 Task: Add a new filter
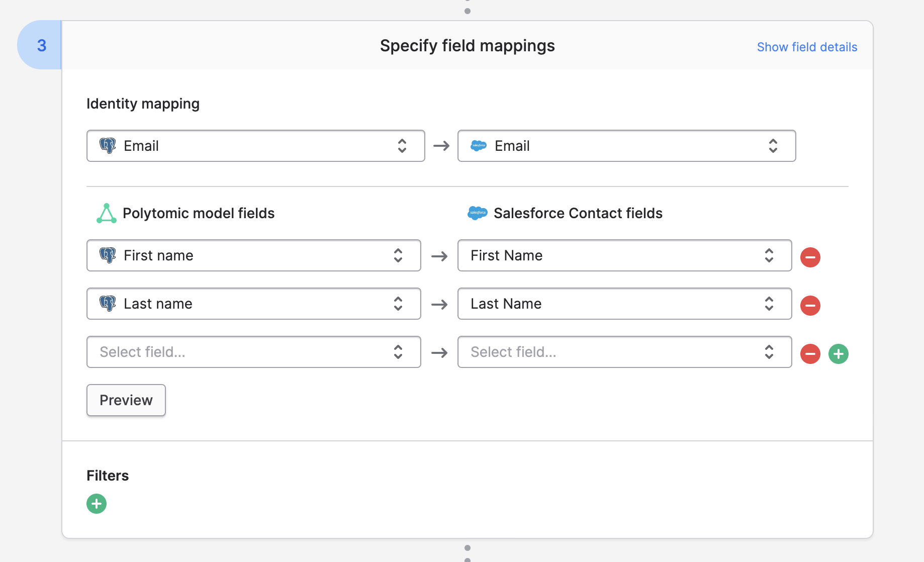(x=97, y=503)
